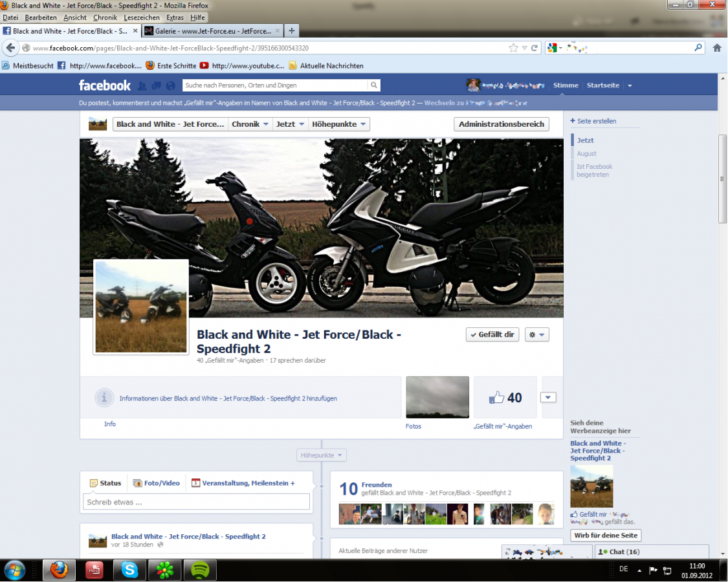
Task: Open the Datei menu
Action: click(x=10, y=17)
